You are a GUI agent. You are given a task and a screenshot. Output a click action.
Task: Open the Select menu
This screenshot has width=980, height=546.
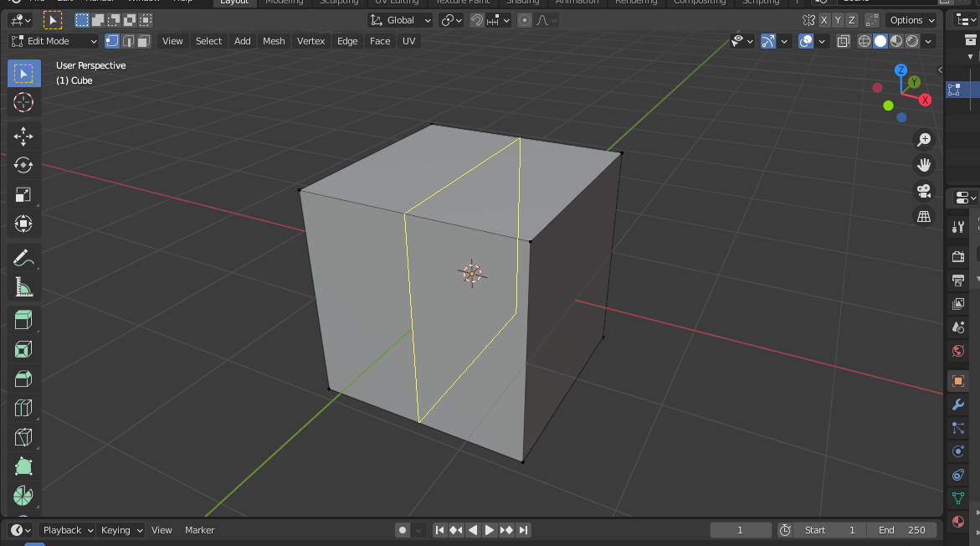click(x=208, y=41)
